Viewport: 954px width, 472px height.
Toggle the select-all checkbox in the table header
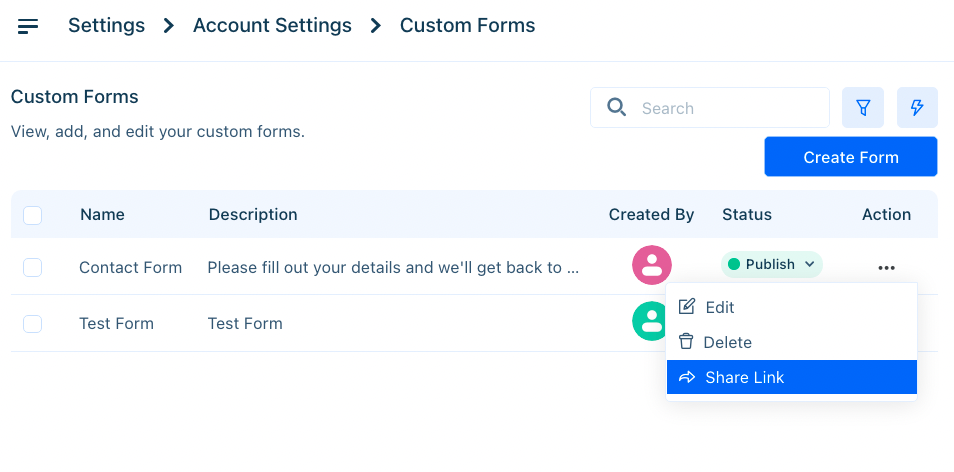coord(32,215)
